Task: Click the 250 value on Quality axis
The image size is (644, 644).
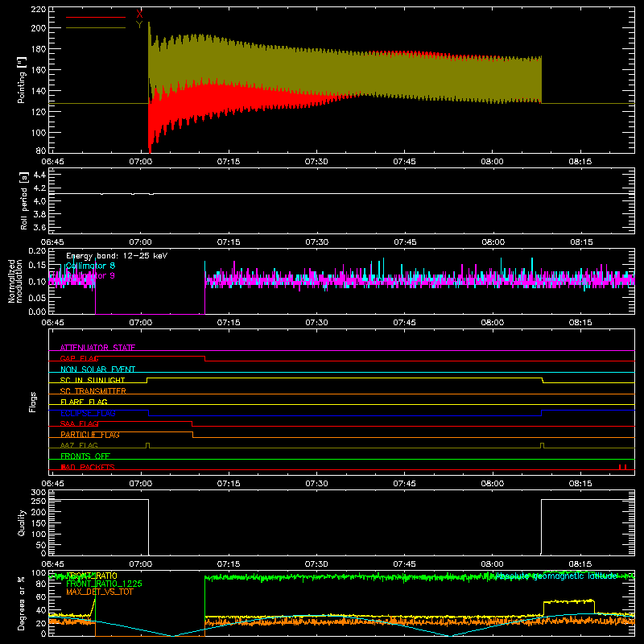Action: point(39,501)
